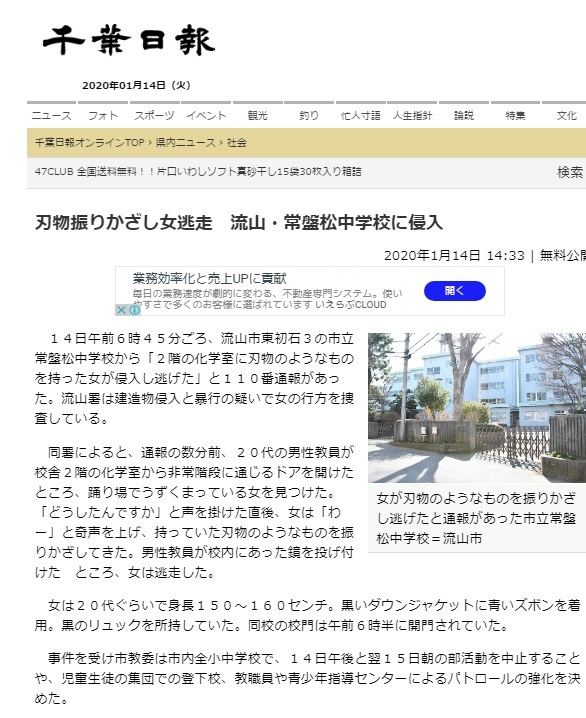Image resolution: width=586 pixels, height=718 pixels.
Task: Open the 文化 menu
Action: pos(566,115)
